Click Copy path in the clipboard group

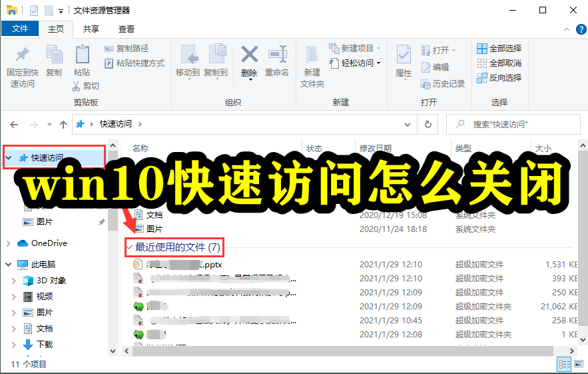point(127,49)
